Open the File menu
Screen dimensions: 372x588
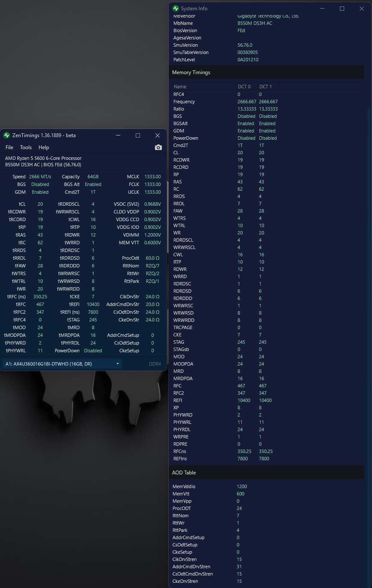point(9,147)
